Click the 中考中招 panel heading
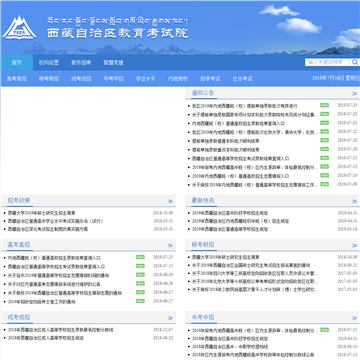The image size is (360, 360). (x=203, y=317)
